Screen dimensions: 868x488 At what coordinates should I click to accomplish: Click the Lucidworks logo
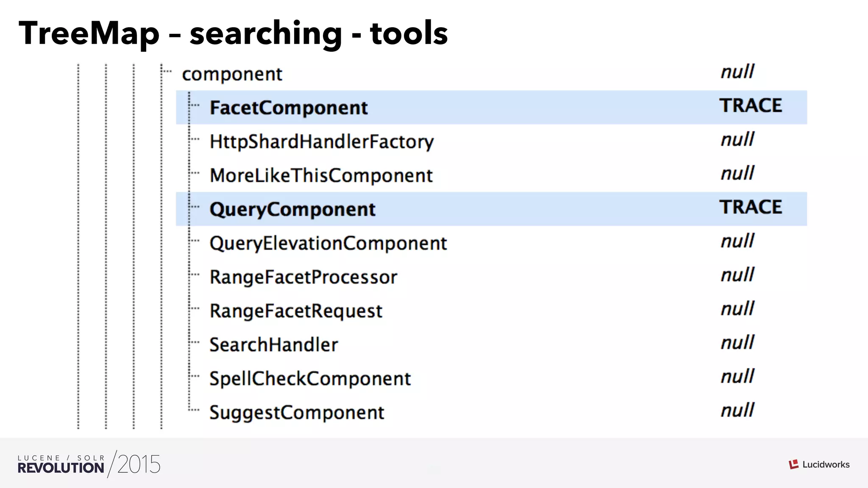(819, 464)
